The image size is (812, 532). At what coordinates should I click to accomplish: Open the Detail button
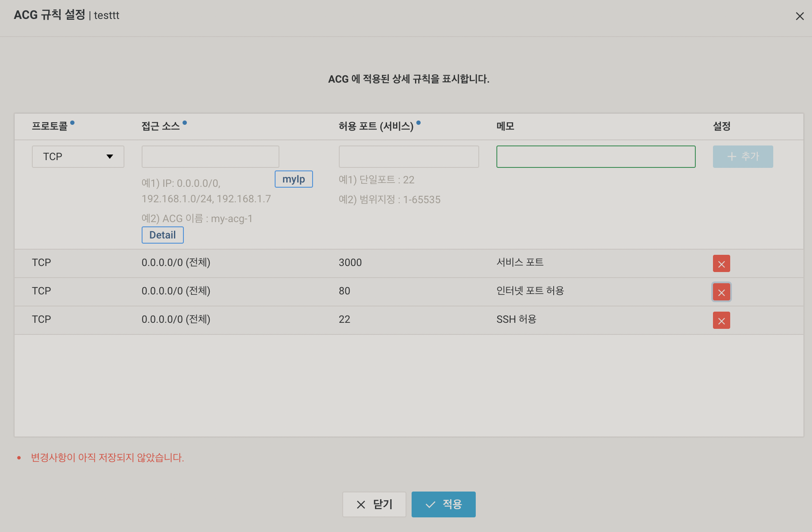162,235
